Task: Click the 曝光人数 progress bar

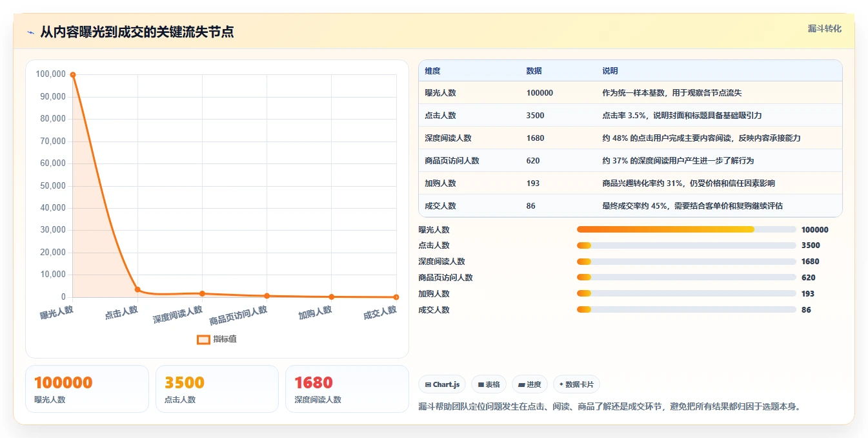Action: [686, 229]
